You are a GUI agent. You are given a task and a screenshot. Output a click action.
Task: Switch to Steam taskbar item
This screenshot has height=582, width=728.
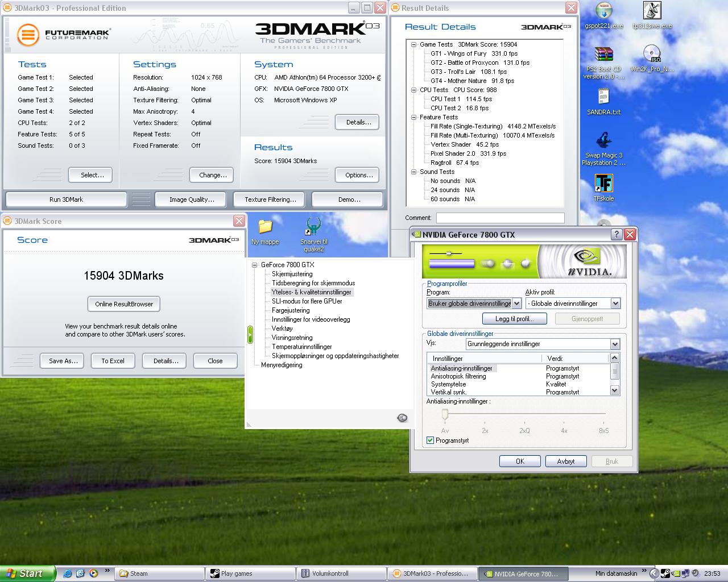coord(159,573)
